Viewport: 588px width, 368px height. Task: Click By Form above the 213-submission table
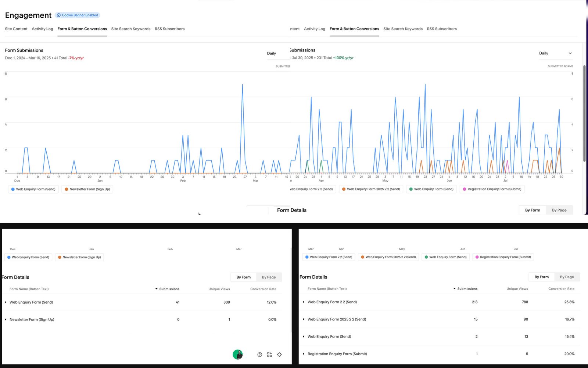point(542,277)
